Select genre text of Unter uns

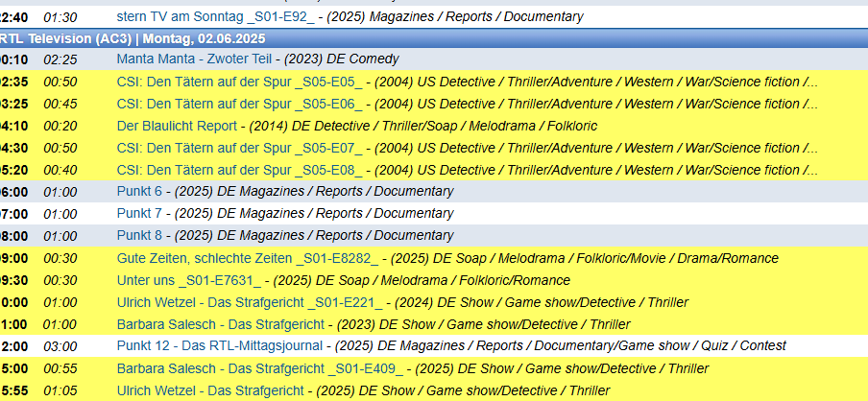tap(422, 280)
